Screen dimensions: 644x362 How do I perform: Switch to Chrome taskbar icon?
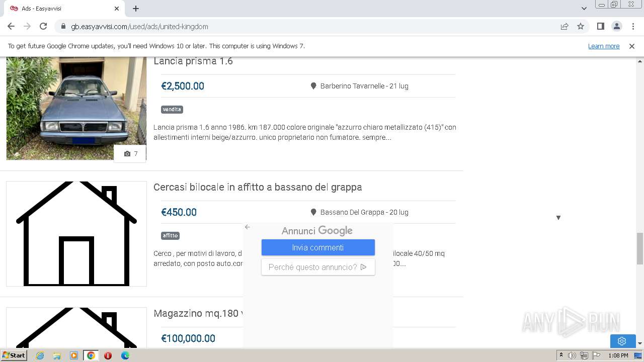[91, 355]
